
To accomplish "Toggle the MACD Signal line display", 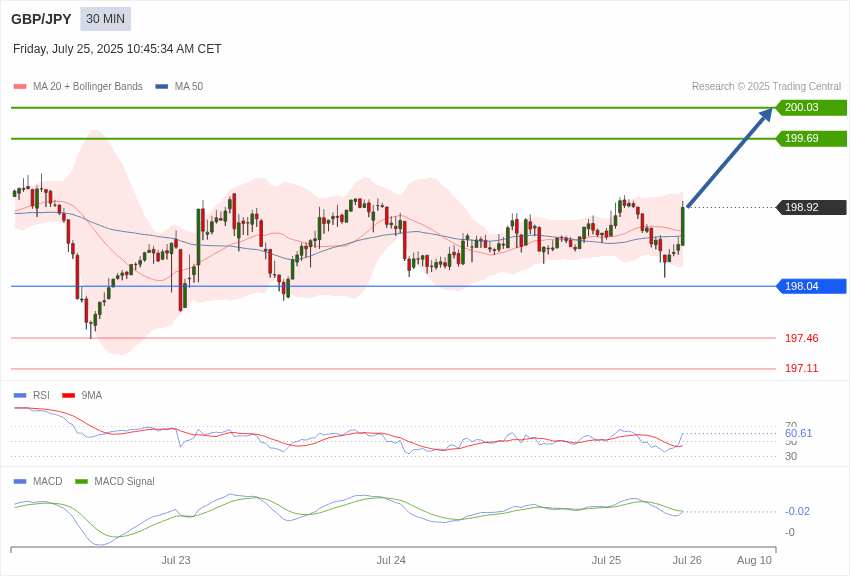I will pos(79,481).
